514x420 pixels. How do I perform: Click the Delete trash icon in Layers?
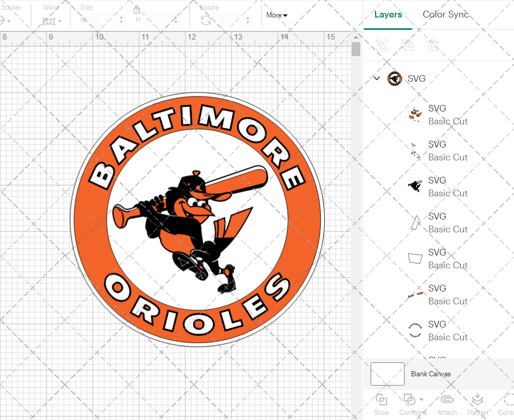pyautogui.click(x=433, y=46)
